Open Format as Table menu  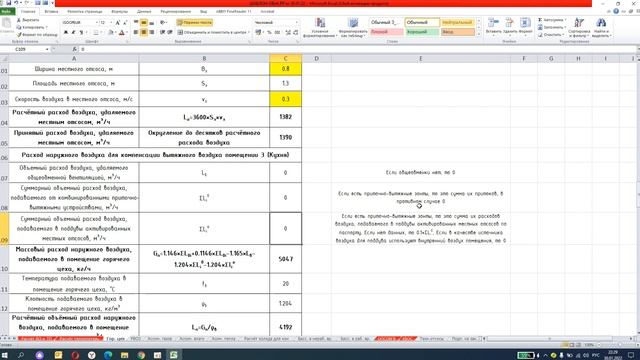tap(353, 27)
